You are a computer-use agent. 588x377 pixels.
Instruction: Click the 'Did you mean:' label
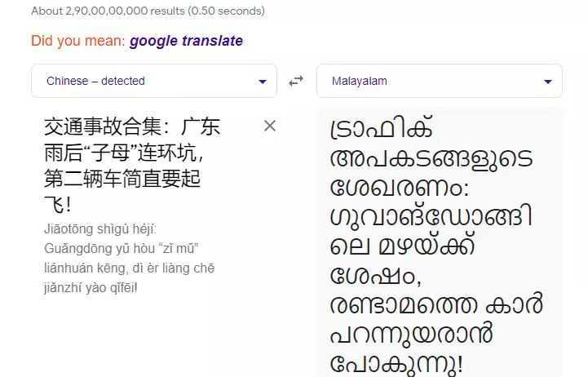[78, 41]
